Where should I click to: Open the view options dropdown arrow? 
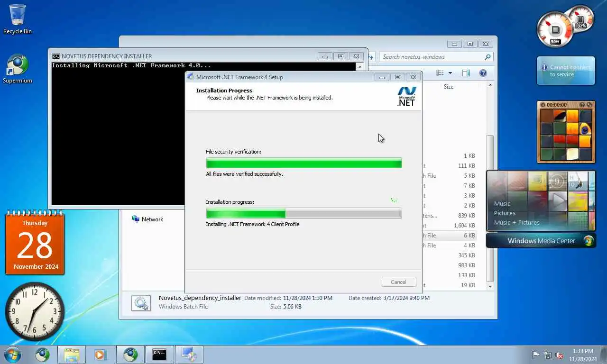(450, 73)
